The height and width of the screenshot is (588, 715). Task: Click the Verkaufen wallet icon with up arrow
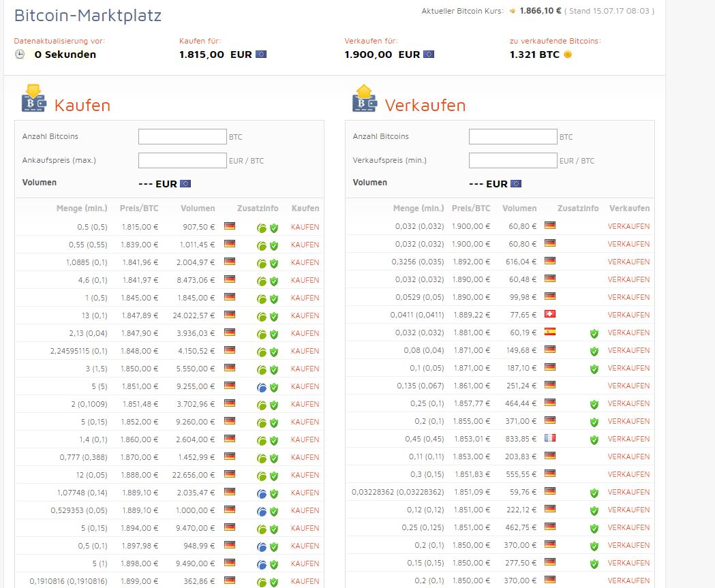click(x=364, y=99)
